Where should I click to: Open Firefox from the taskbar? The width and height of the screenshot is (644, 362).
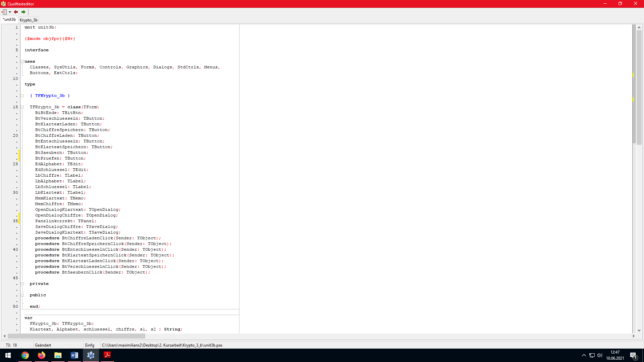(x=42, y=355)
